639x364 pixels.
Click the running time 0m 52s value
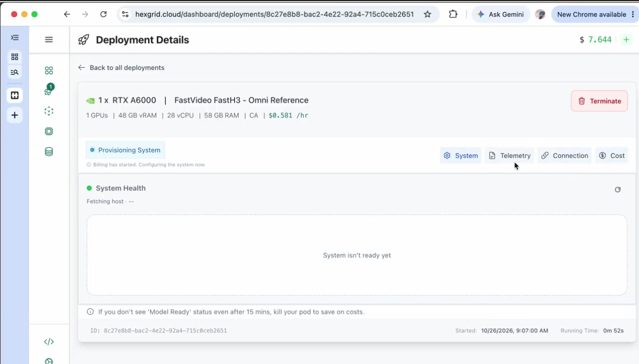(x=614, y=330)
